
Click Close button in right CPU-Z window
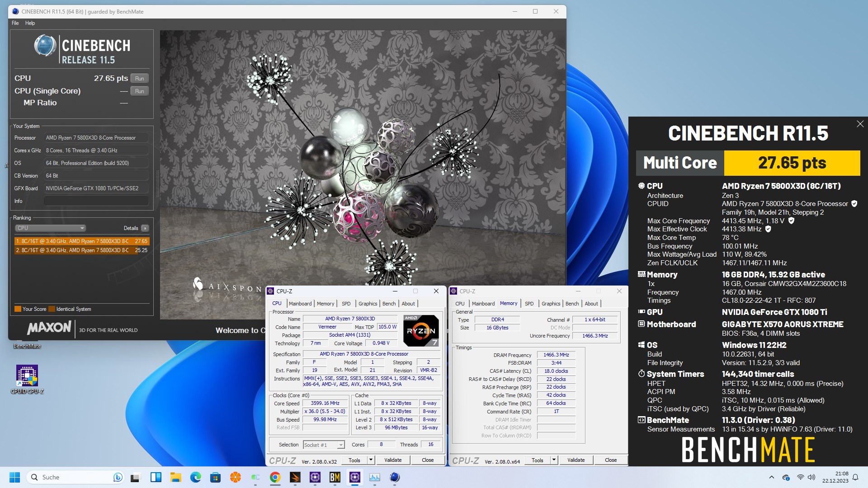point(611,460)
